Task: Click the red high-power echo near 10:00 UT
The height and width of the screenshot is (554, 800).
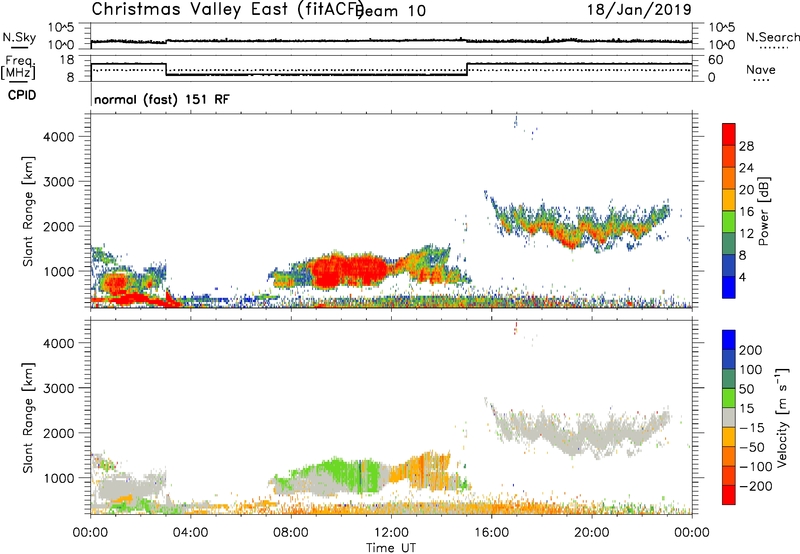Action: tap(349, 270)
